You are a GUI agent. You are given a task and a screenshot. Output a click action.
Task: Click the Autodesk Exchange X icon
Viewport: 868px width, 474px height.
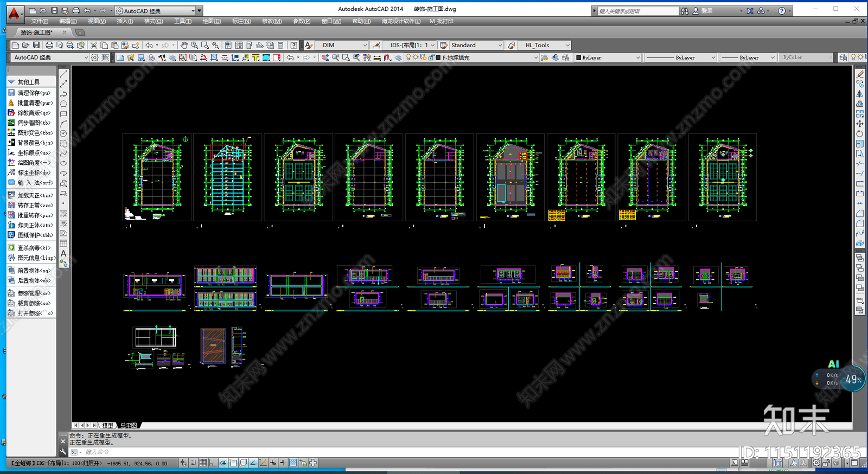(x=750, y=11)
